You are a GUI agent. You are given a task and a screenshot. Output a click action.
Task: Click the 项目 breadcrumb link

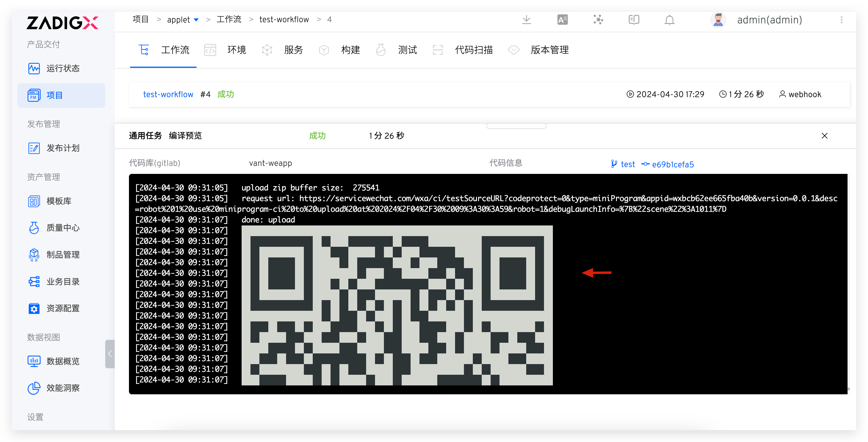click(x=141, y=20)
